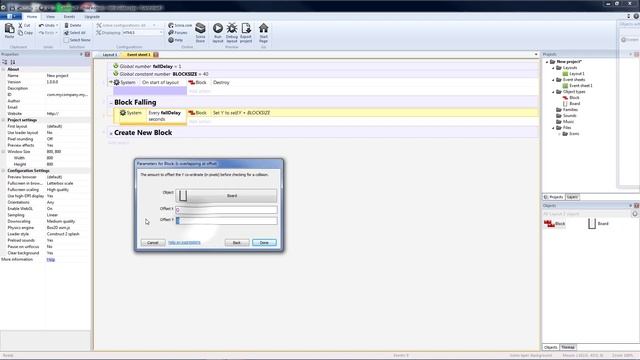This screenshot has height=360, width=640.
Task: Select Block under Object types in Projects
Action: [574, 98]
